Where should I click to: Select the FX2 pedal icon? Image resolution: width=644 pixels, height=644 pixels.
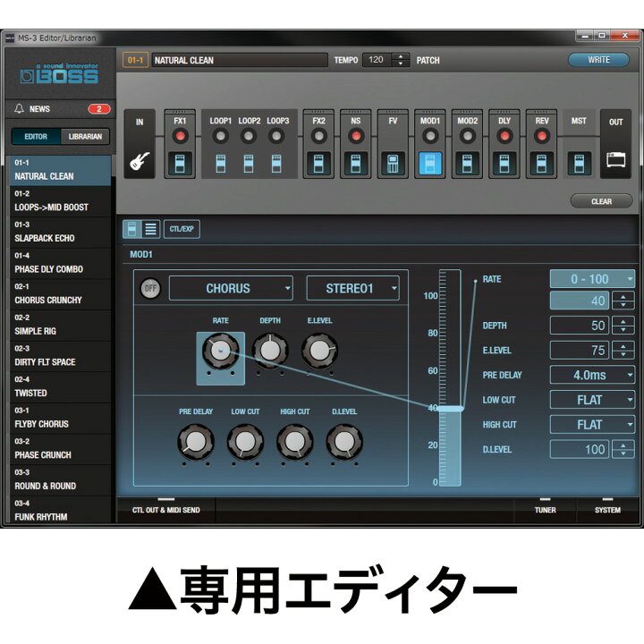click(x=318, y=163)
